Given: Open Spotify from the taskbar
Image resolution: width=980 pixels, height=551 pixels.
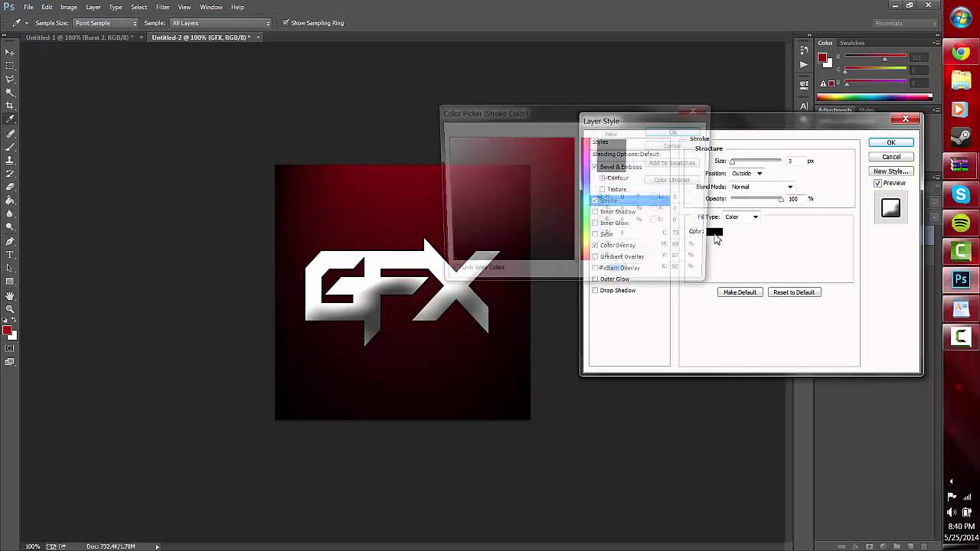Looking at the screenshot, I should [960, 223].
